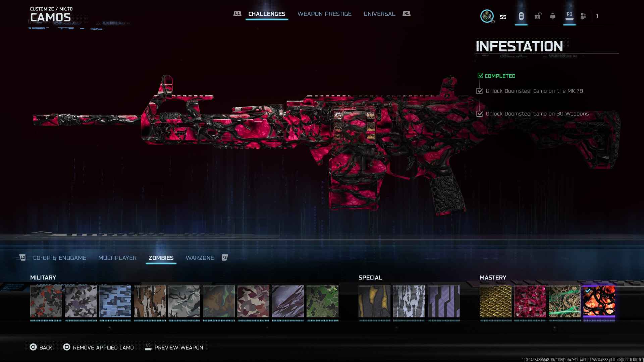Select the Warzone camo category
The height and width of the screenshot is (362, 644).
(x=200, y=258)
